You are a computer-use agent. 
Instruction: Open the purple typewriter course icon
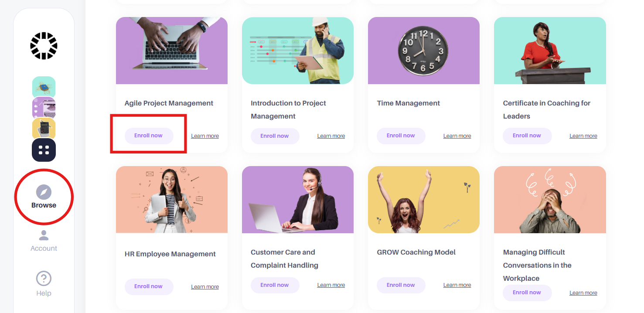(44, 108)
